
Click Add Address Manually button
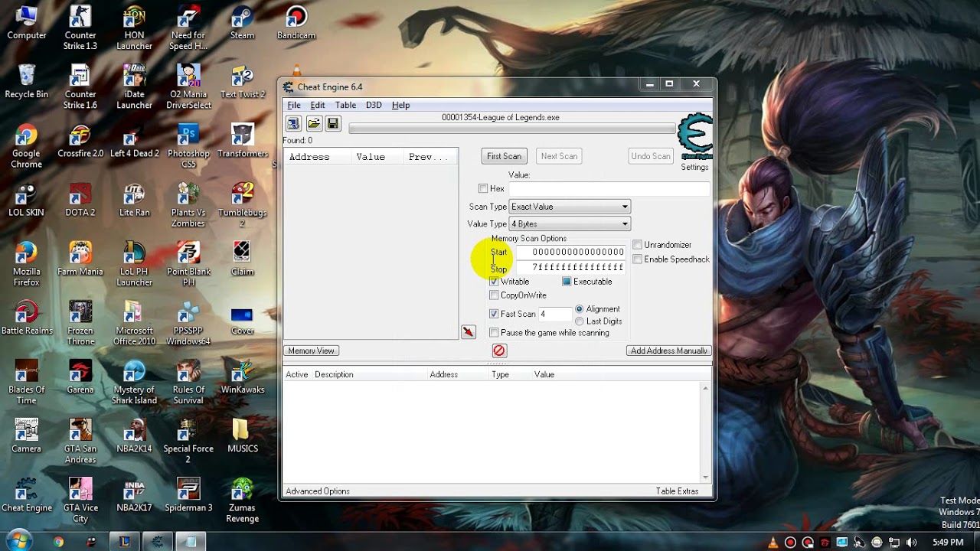coord(669,350)
